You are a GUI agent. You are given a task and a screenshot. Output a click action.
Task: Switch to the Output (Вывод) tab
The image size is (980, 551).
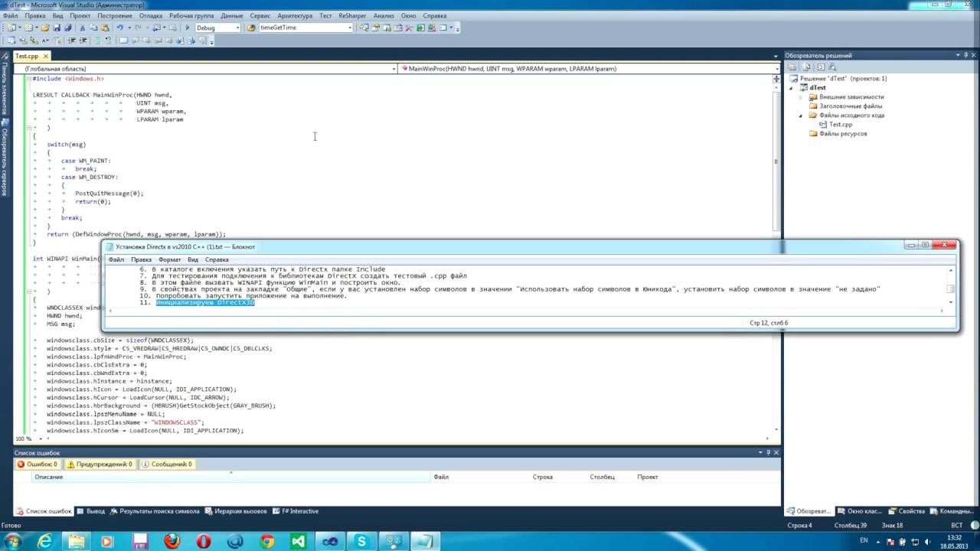pos(90,511)
